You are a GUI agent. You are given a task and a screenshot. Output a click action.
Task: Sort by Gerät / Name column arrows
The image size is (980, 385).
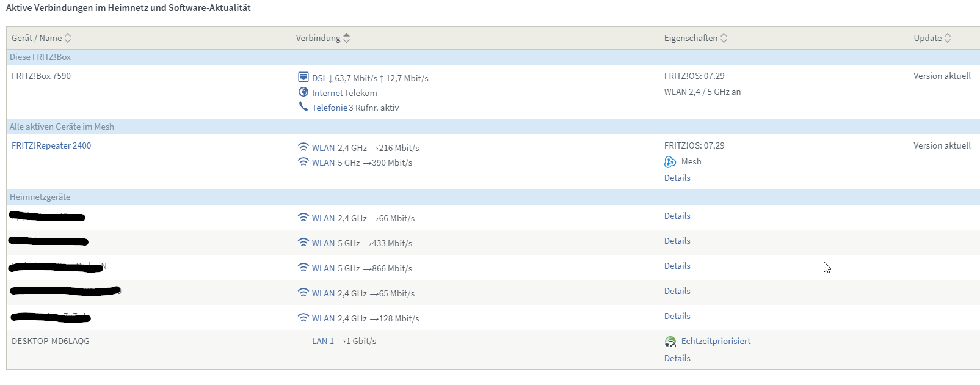68,38
